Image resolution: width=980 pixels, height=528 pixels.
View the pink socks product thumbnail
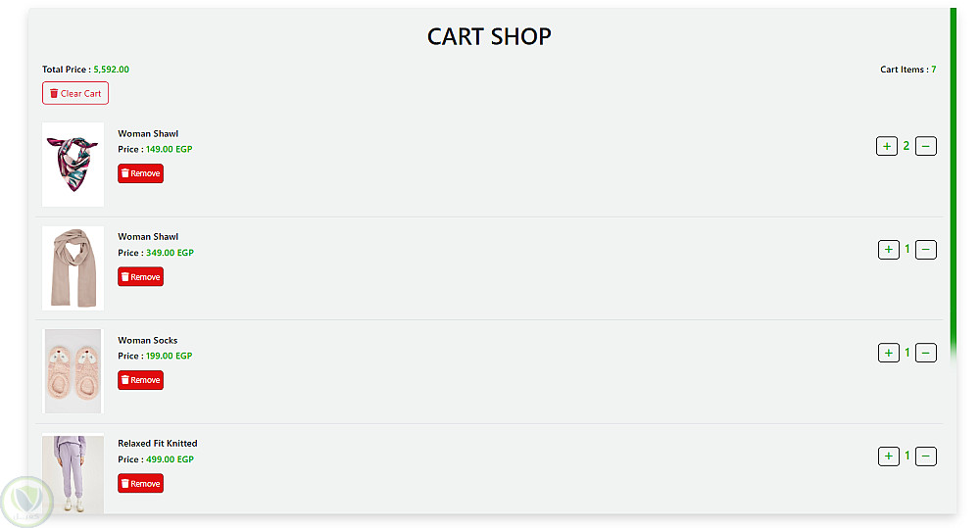[73, 371]
